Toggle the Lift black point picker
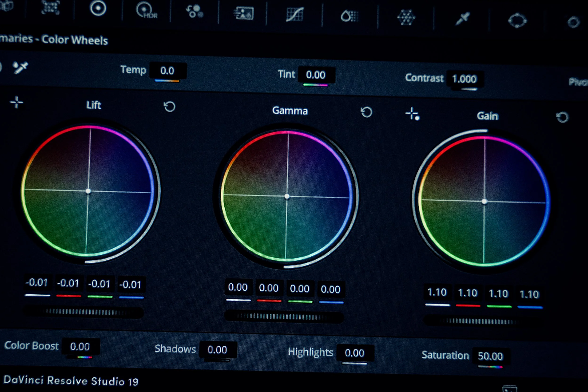The height and width of the screenshot is (392, 588). (x=16, y=102)
